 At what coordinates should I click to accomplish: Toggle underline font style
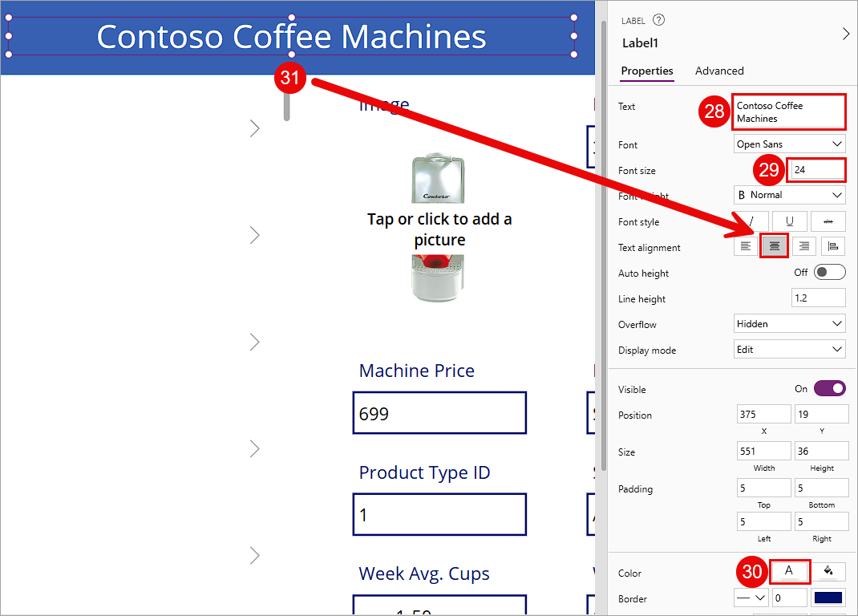click(789, 221)
